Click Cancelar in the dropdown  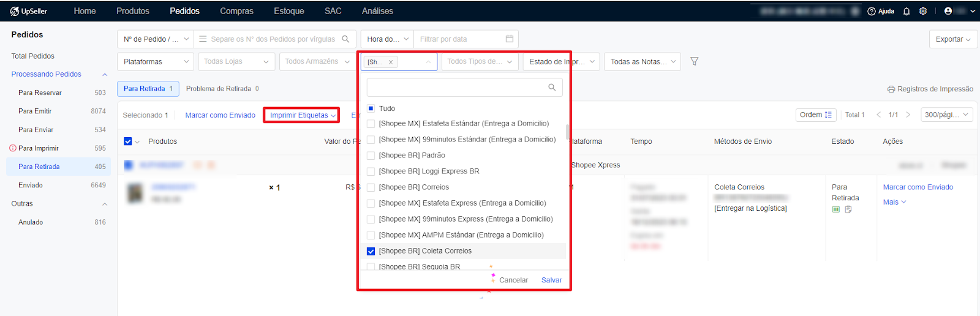tap(513, 280)
